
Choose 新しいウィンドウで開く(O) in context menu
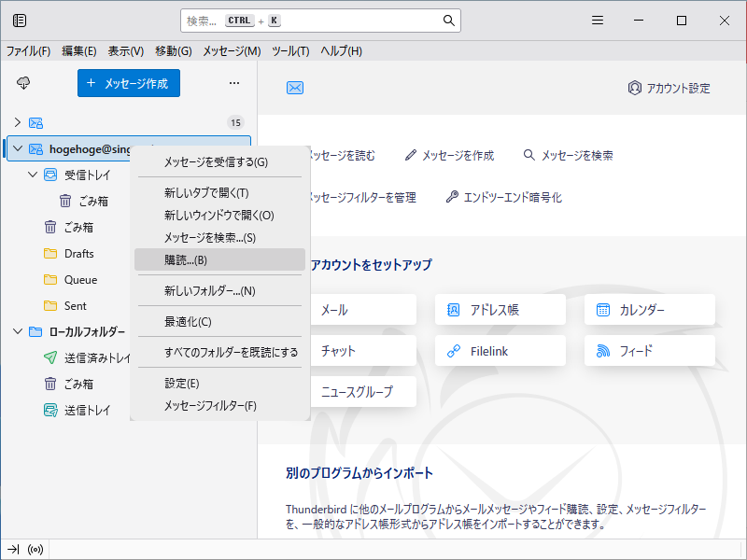(x=219, y=216)
